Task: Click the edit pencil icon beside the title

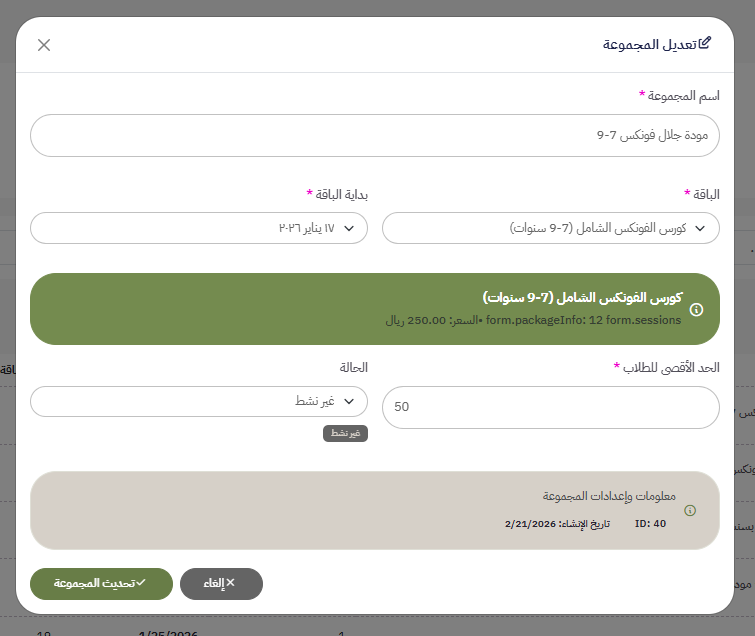Action: pos(705,43)
